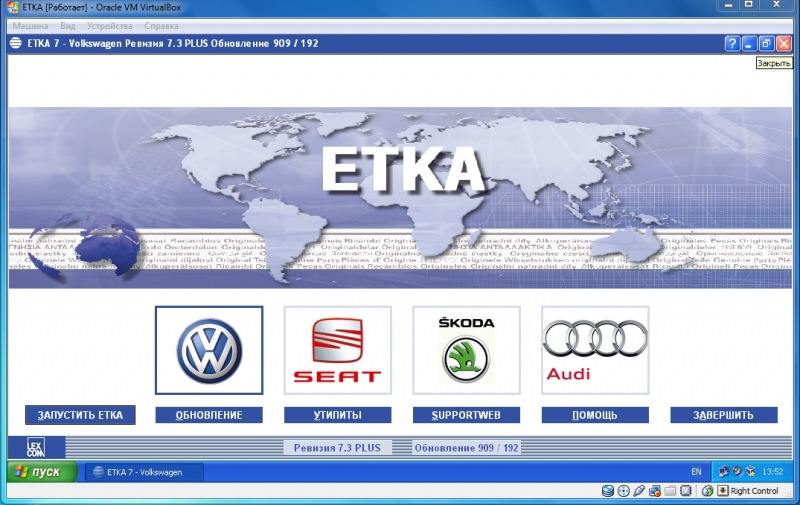800x505 pixels.
Task: Open the Машина menu in VirtualBox
Action: coord(31,26)
